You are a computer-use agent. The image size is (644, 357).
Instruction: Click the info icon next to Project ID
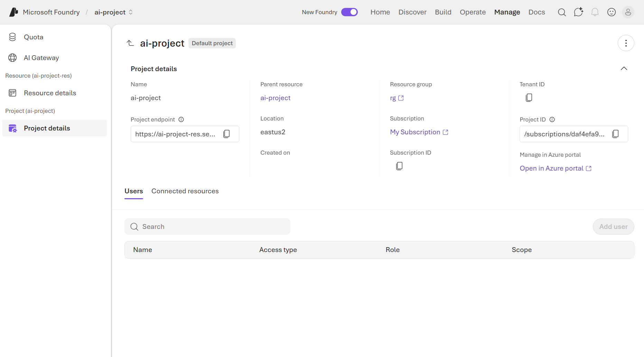pyautogui.click(x=552, y=119)
